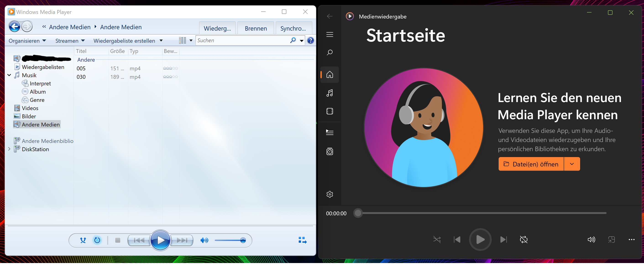Open dropdown arrow beside Datei(en) öffnen
644x274 pixels.
pos(571,164)
